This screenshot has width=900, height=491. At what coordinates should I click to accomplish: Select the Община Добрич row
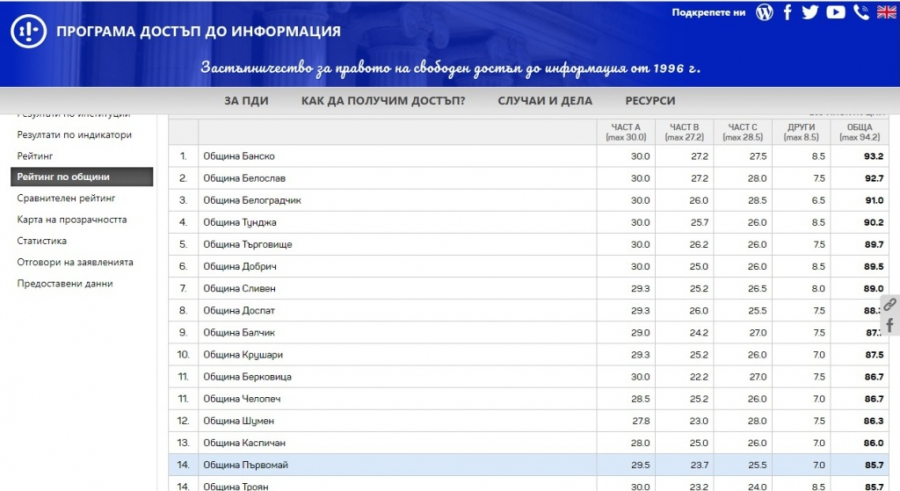tap(529, 266)
